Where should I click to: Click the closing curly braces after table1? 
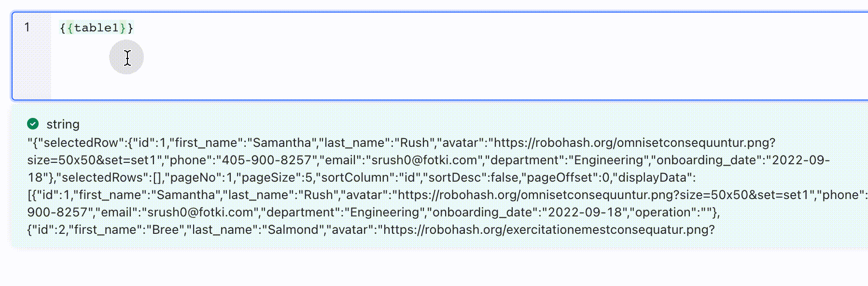click(x=127, y=28)
